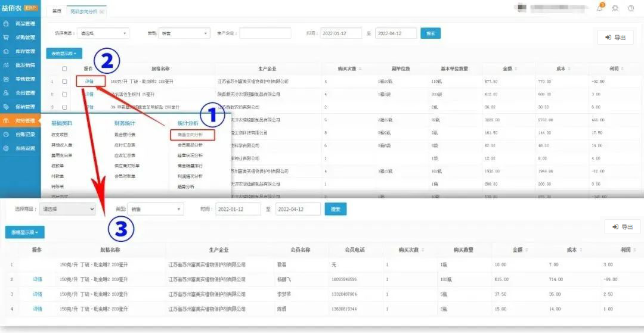Sort by upper table 金额 column header
Viewport: 644px width, 333px height.
pos(507,69)
